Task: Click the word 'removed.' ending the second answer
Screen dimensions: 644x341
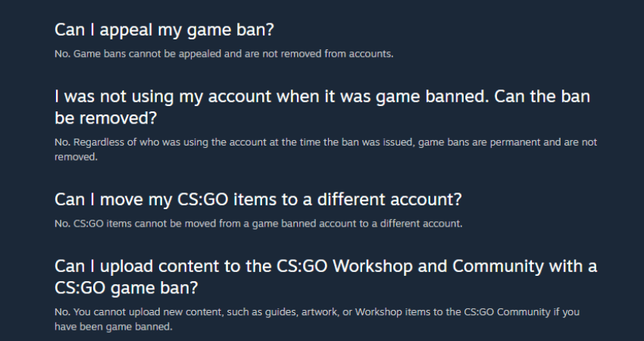Action: 76,157
